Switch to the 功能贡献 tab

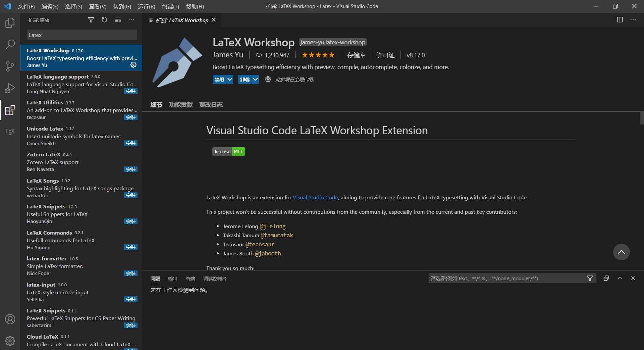(181, 105)
